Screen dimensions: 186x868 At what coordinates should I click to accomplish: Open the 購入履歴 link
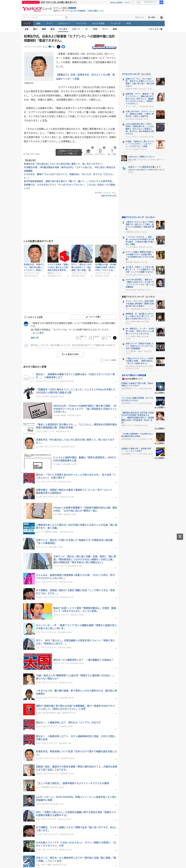tap(152, 17)
